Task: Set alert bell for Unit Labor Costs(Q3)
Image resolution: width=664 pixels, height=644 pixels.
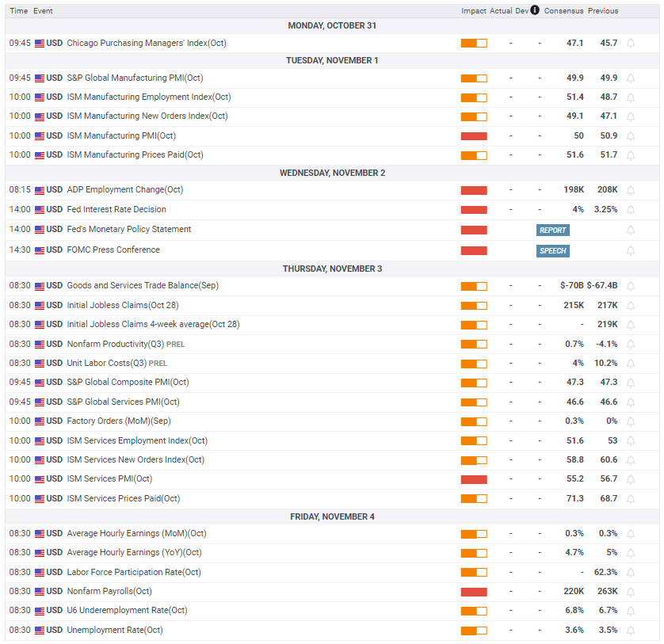Action: [x=630, y=364]
